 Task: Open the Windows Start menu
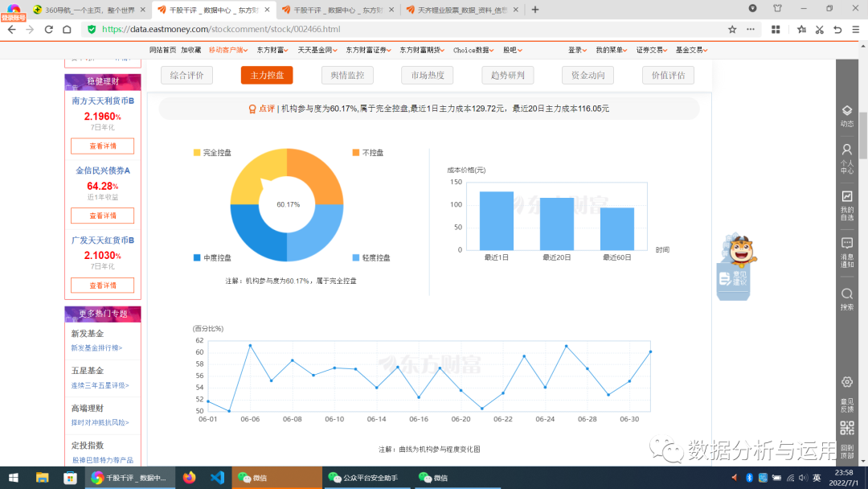tap(14, 478)
